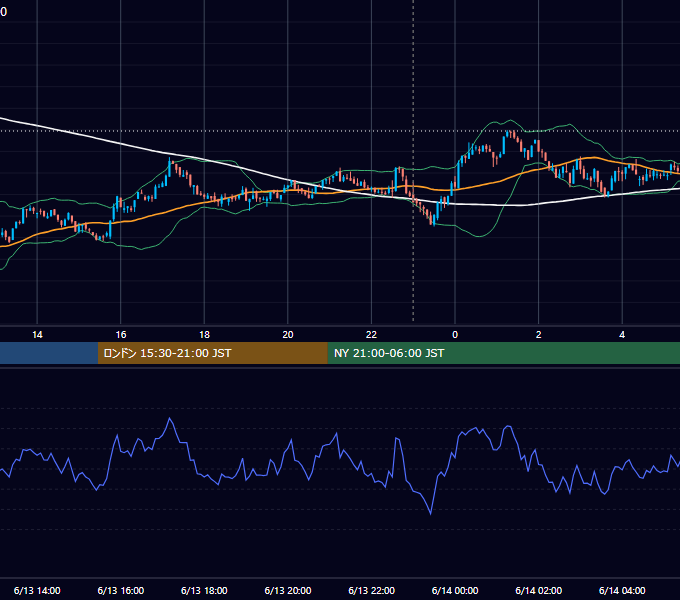Click the '16' hour label on price chart axis
680x600 pixels.
click(121, 335)
